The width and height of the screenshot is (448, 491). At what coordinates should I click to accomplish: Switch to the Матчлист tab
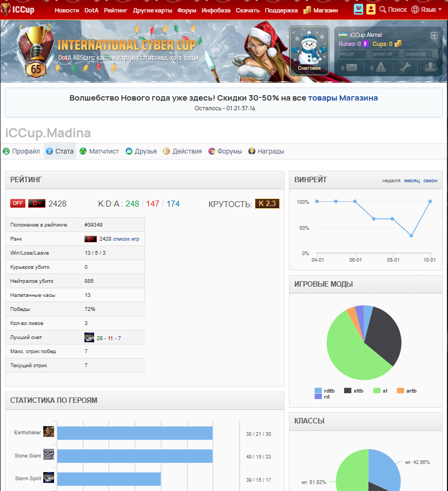tap(100, 151)
